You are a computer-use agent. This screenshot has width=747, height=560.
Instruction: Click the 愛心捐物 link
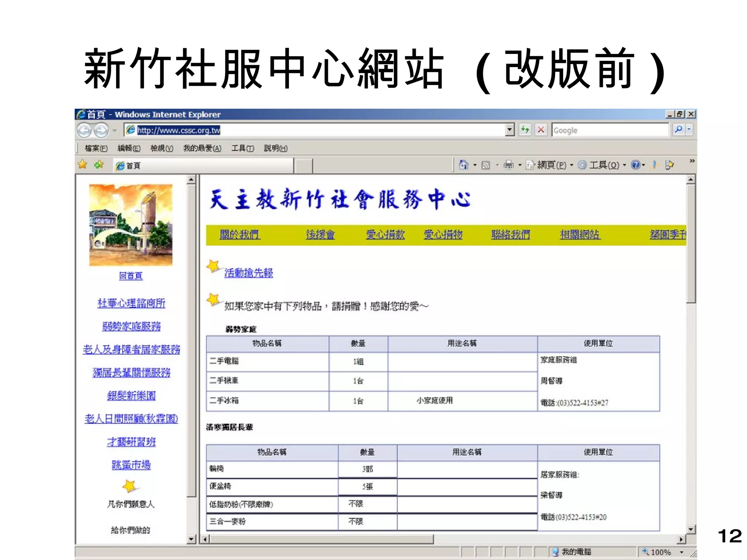pyautogui.click(x=443, y=234)
